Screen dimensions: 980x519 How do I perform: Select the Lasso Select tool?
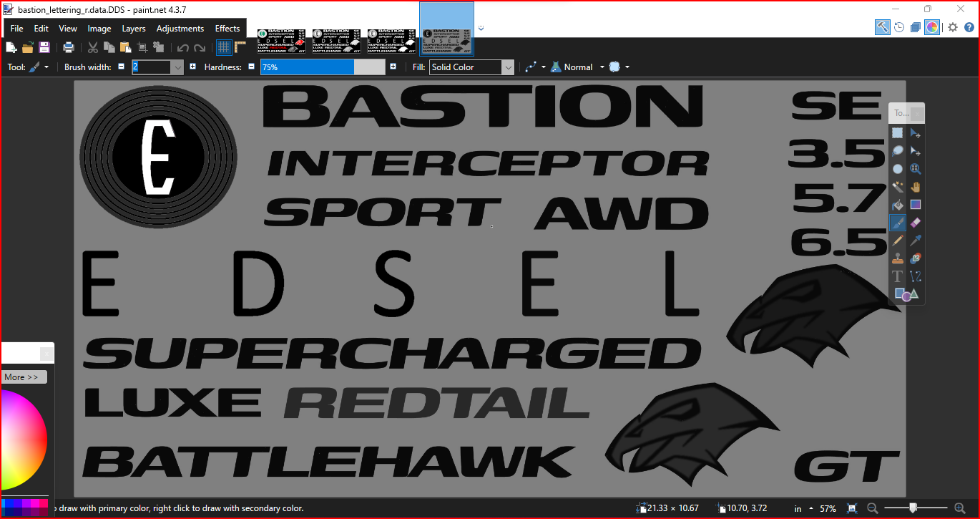point(898,150)
